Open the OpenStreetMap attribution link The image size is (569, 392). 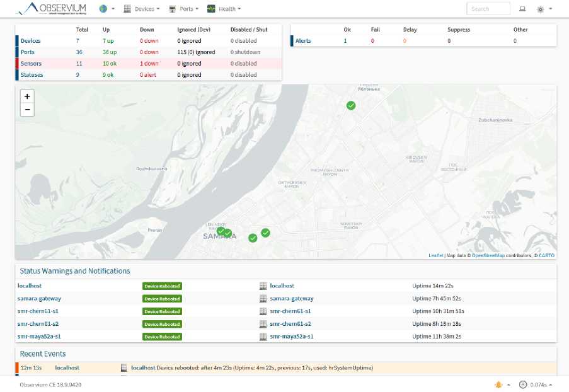pyautogui.click(x=488, y=255)
